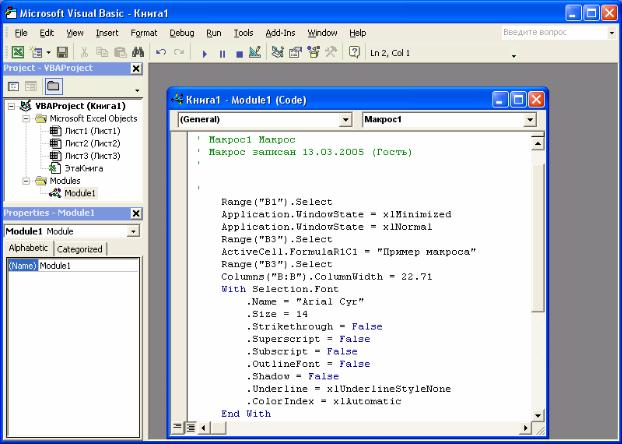Open the Module1 Module properties dropdown

(x=134, y=231)
